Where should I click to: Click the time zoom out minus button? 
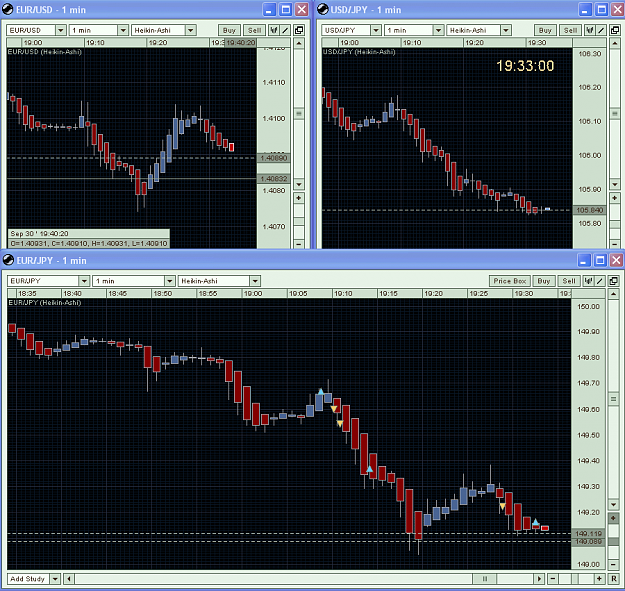552,579
